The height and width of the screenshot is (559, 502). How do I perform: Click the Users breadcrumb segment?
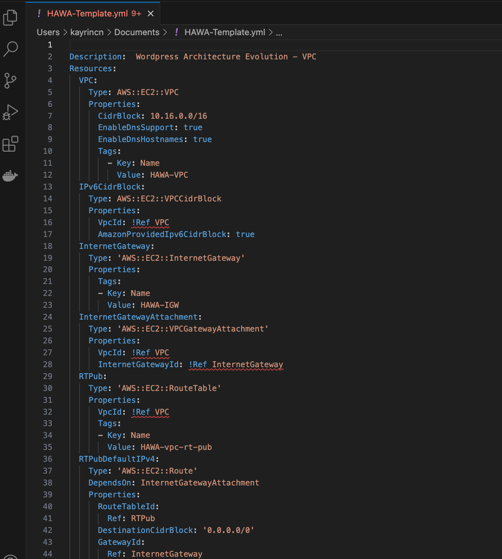point(48,32)
